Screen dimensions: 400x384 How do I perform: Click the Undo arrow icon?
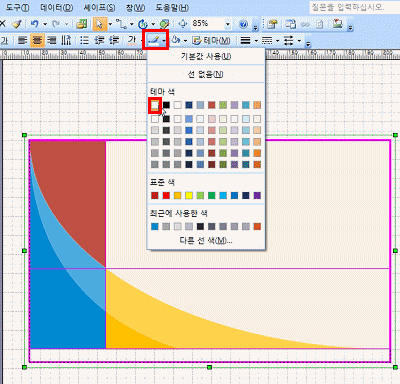[34, 24]
